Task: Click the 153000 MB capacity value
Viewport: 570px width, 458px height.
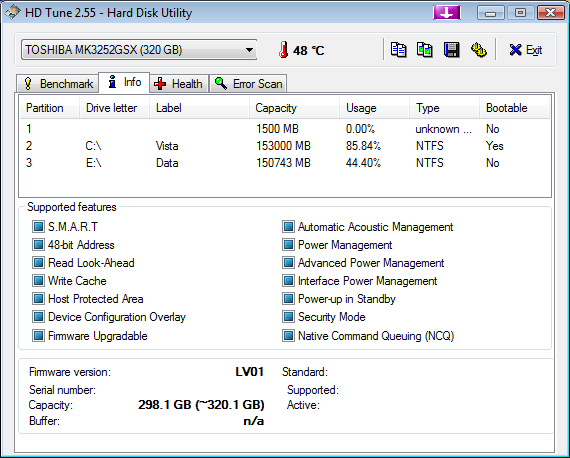Action: pos(283,146)
